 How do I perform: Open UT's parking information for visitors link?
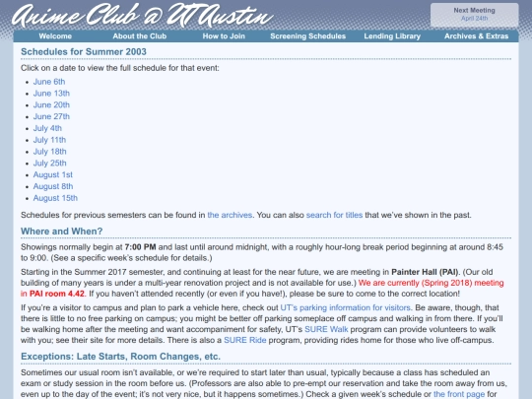point(346,307)
